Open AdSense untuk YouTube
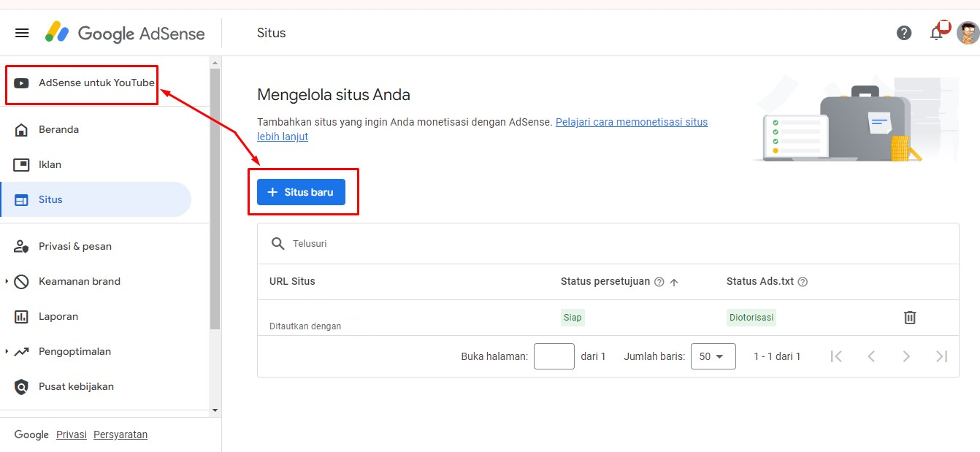The image size is (980, 452). pos(97,83)
